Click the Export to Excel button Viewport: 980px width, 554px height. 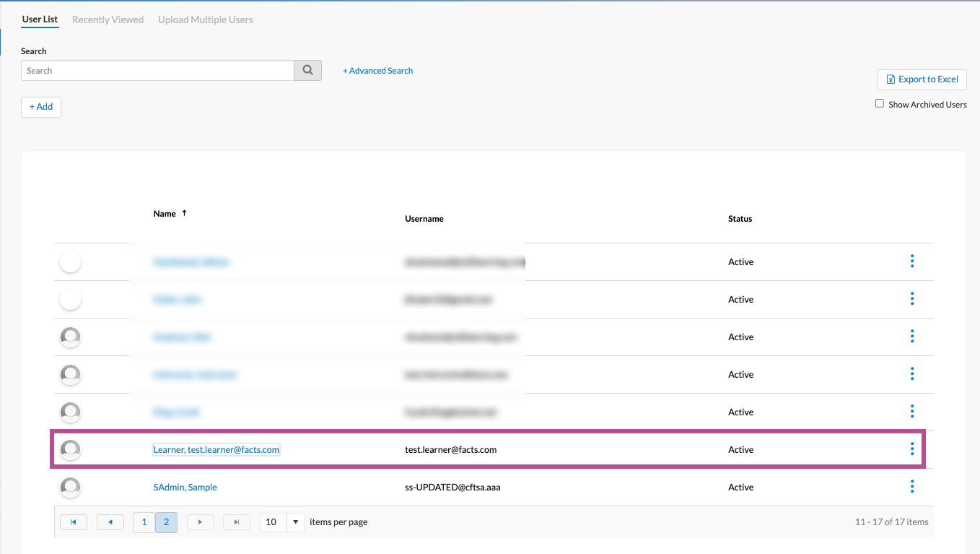pos(922,79)
